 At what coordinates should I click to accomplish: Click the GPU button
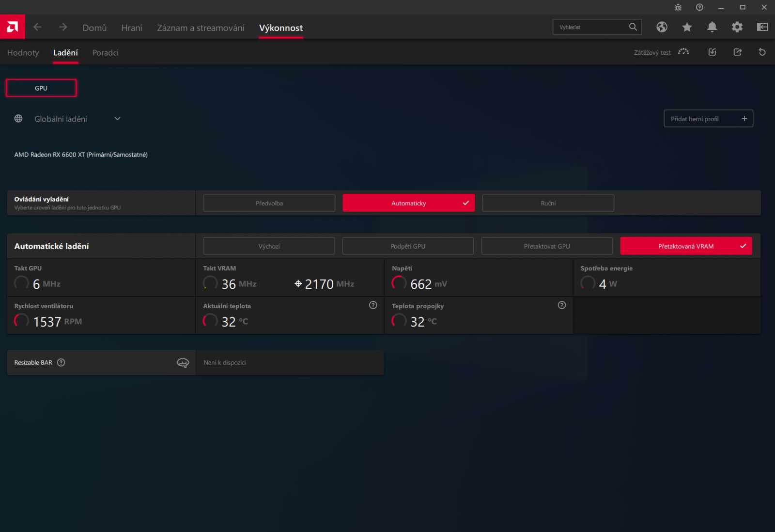coord(41,88)
